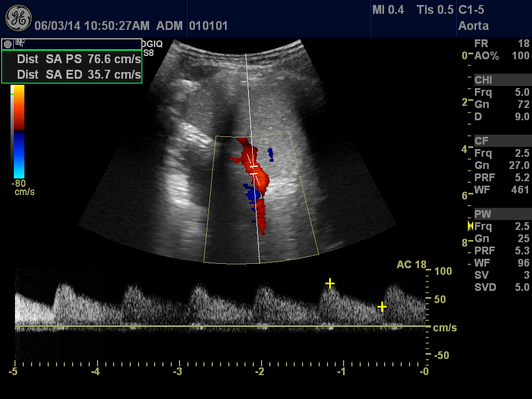Select the peak systolic yellow caliper marker
Image resolution: width=532 pixels, height=399 pixels.
point(330,284)
